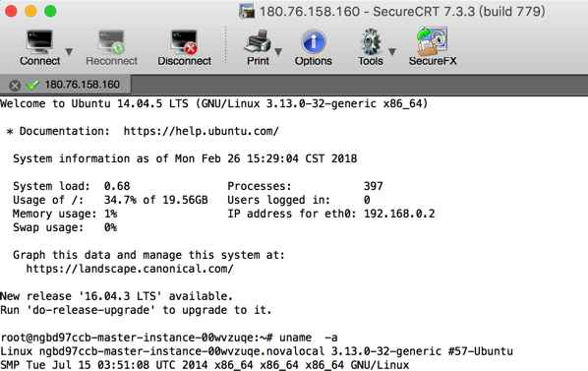Image resolution: width=588 pixels, height=371 pixels.
Task: Click the empty tab bar area
Action: (359, 85)
